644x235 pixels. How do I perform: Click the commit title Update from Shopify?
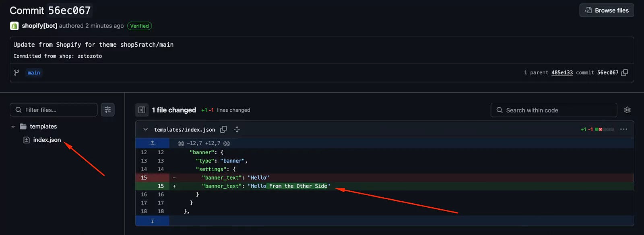93,45
